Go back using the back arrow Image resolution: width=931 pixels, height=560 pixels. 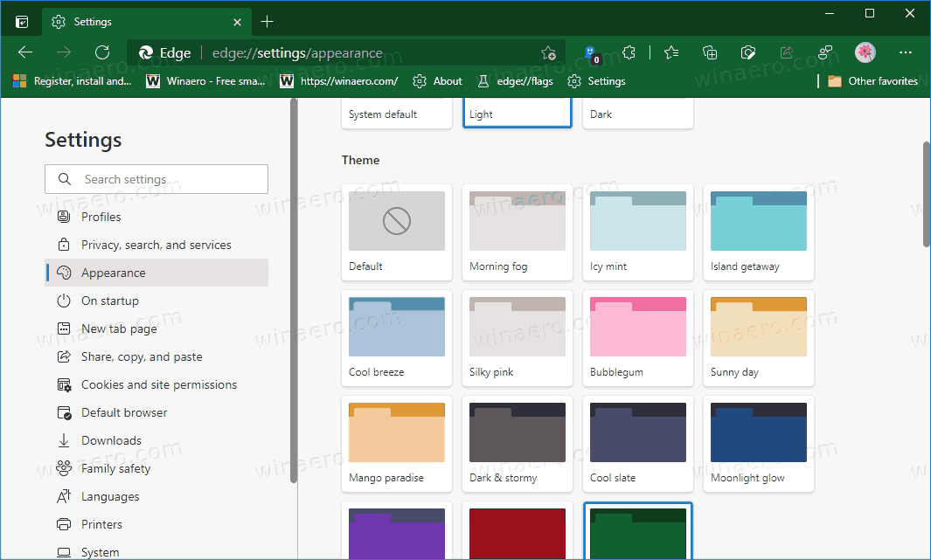coord(25,52)
